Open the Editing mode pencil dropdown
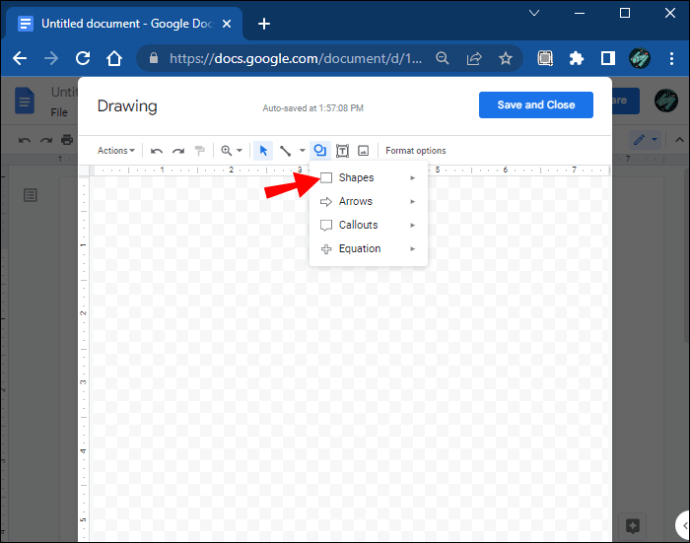Screen dimensions: 690x543 pyautogui.click(x=645, y=140)
